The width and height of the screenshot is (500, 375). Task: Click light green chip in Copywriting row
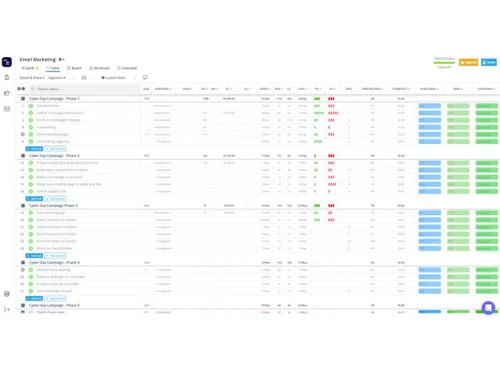[458, 127]
